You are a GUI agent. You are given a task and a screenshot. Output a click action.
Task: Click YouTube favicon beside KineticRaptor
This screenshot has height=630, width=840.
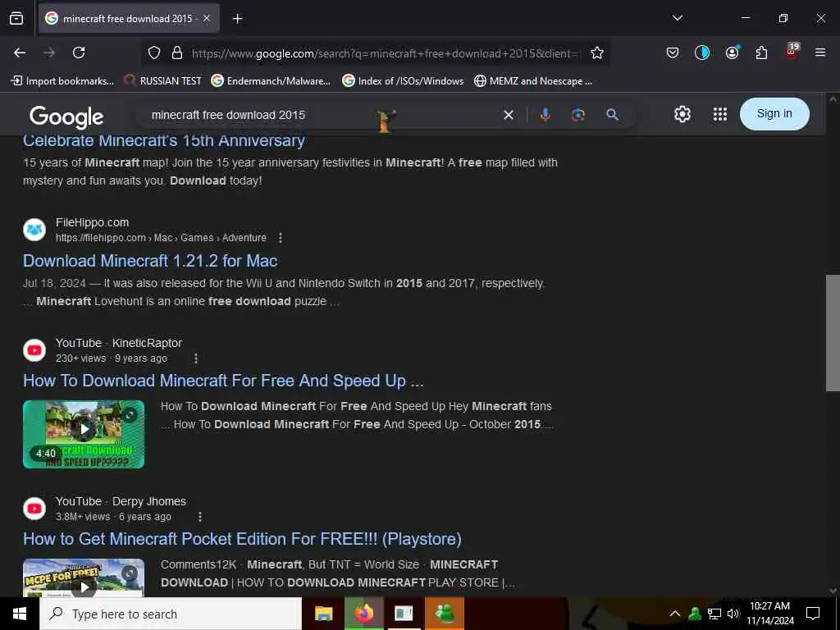pyautogui.click(x=34, y=350)
